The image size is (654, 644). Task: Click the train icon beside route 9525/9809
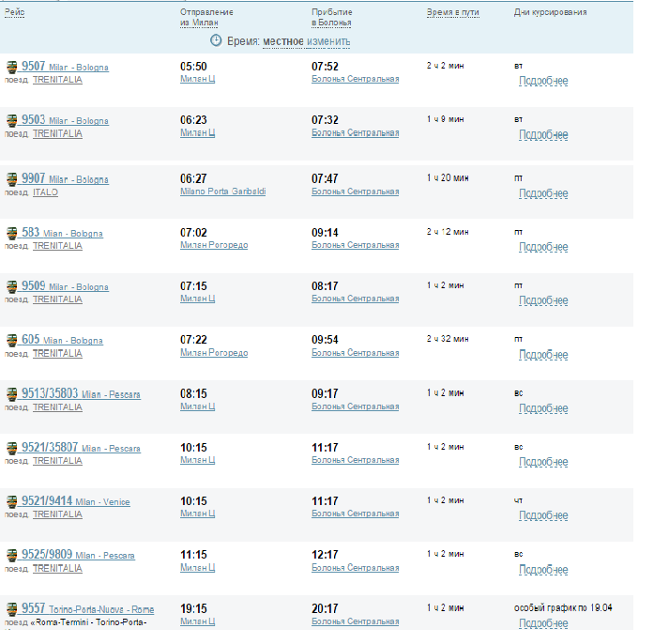[x=12, y=555]
